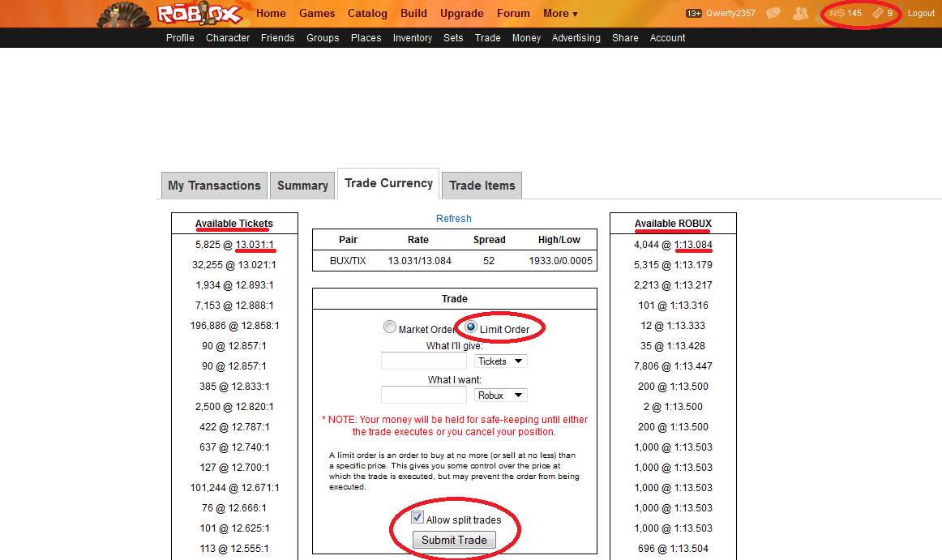
Task: Focus the What I want input field
Action: [424, 395]
